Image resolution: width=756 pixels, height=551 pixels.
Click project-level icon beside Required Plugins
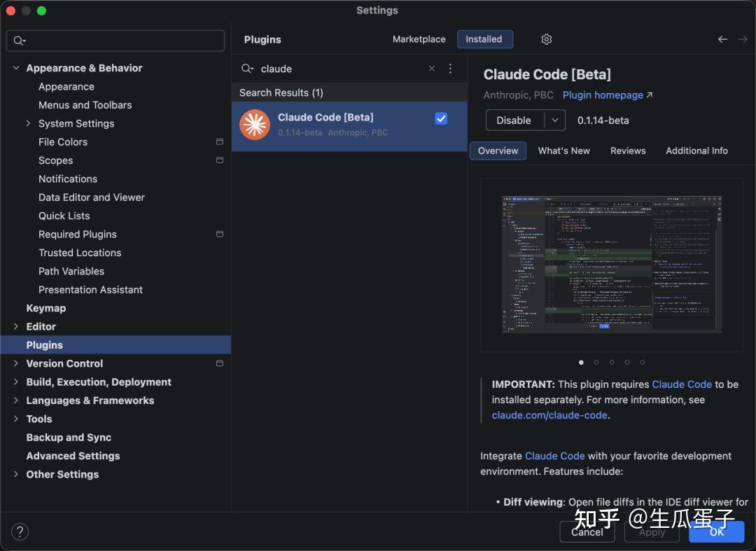pyautogui.click(x=219, y=234)
